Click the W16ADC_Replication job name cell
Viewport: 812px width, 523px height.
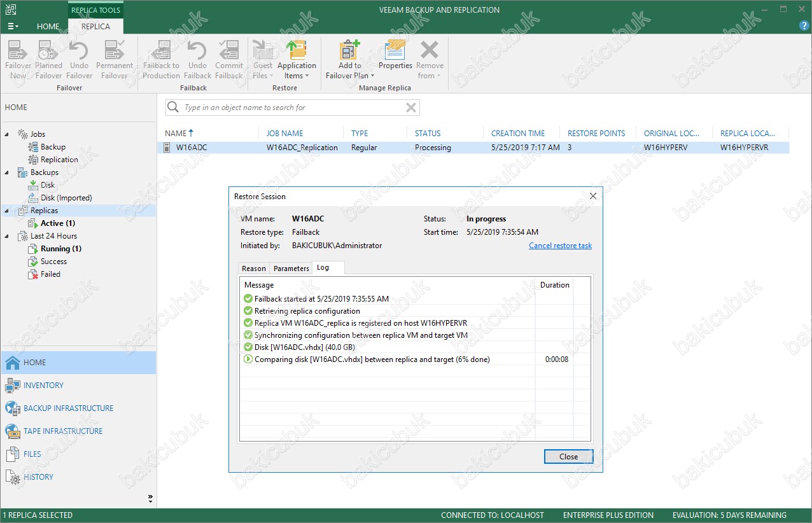tap(302, 147)
